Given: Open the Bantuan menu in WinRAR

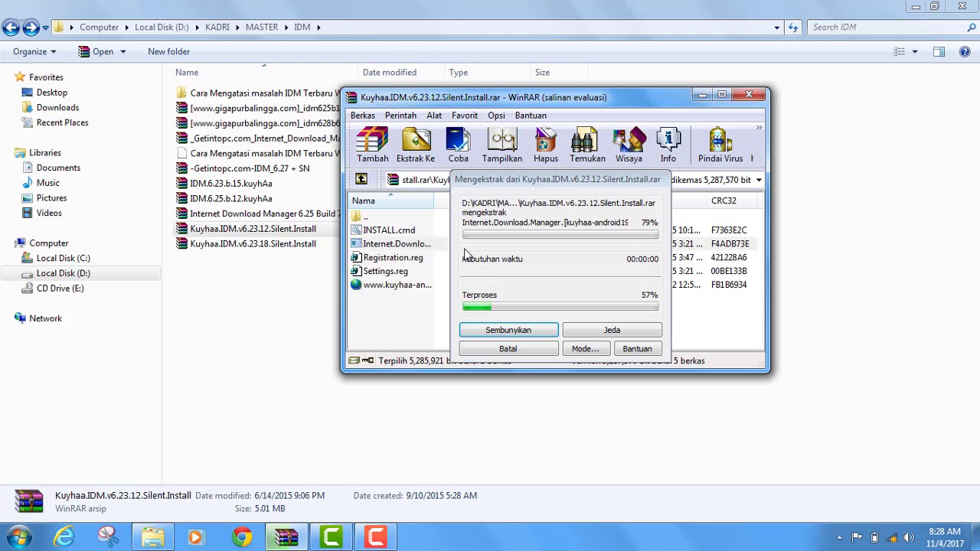Looking at the screenshot, I should coord(531,116).
